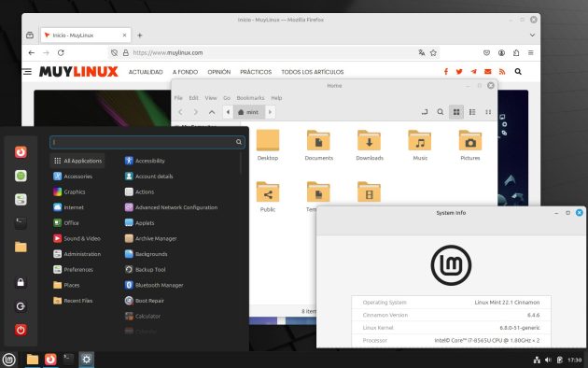Viewport: 588px width, 368px height.
Task: Switch file manager to list view
Action: tap(472, 112)
